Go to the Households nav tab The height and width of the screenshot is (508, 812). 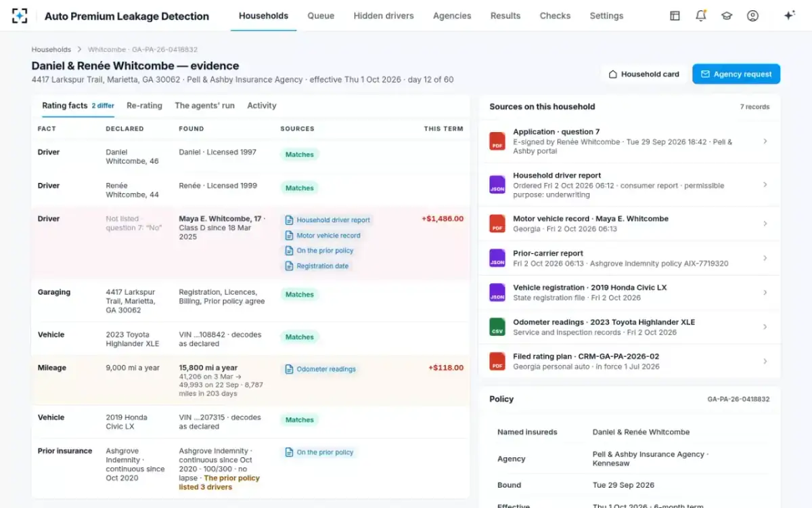[263, 16]
